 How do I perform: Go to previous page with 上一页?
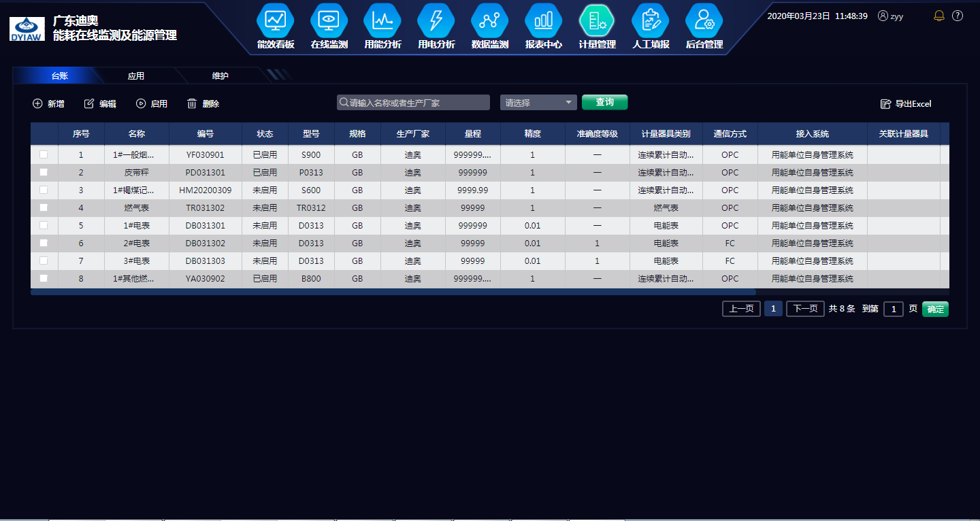click(741, 309)
